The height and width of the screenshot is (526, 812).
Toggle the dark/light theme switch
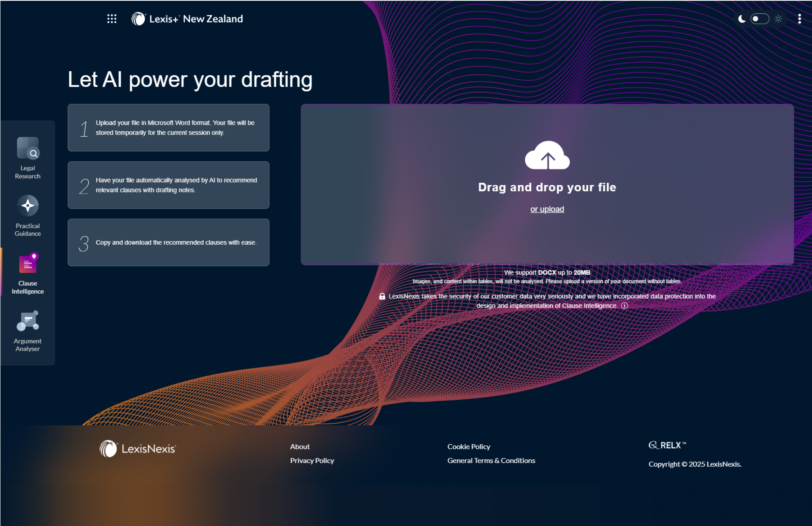759,19
